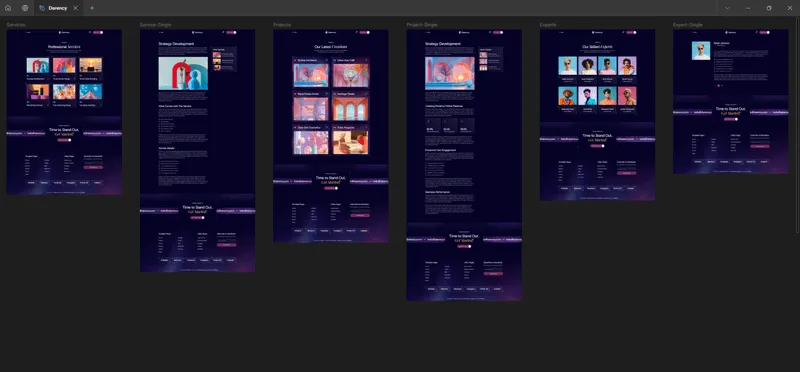800x372 pixels.
Task: Select red arch service image in Services
Action: tap(38, 65)
